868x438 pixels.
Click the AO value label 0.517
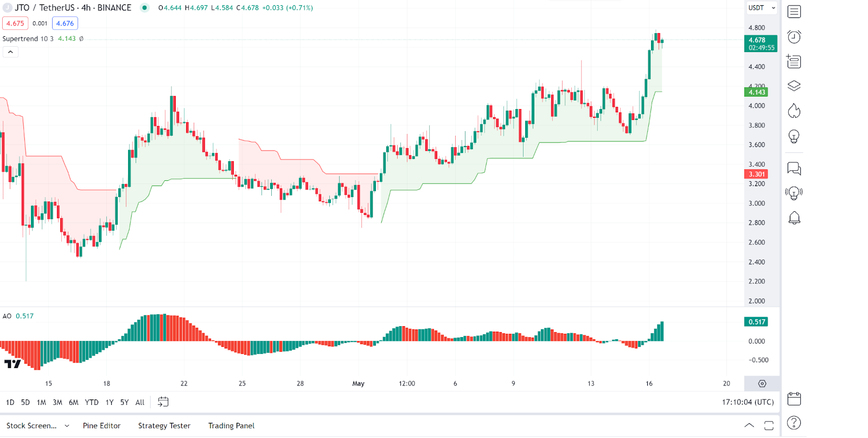tap(756, 322)
